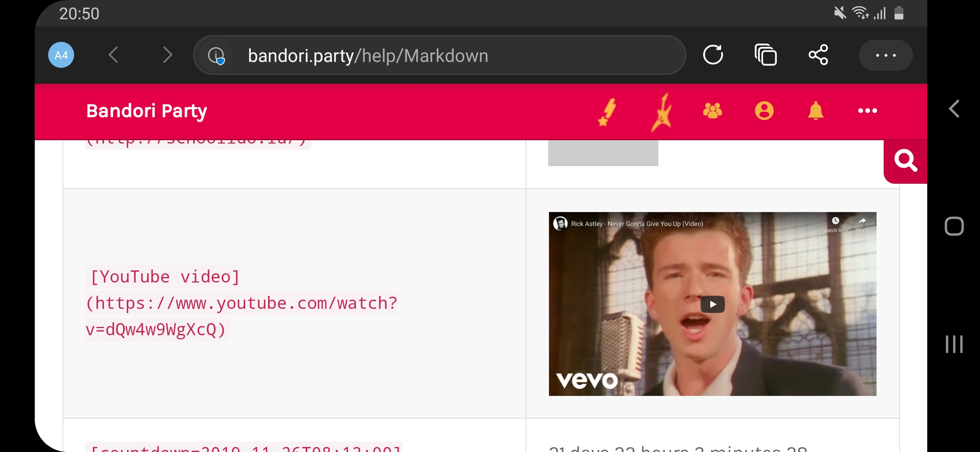Open the community users group icon
Viewport: 980px width, 452px height.
[712, 111]
